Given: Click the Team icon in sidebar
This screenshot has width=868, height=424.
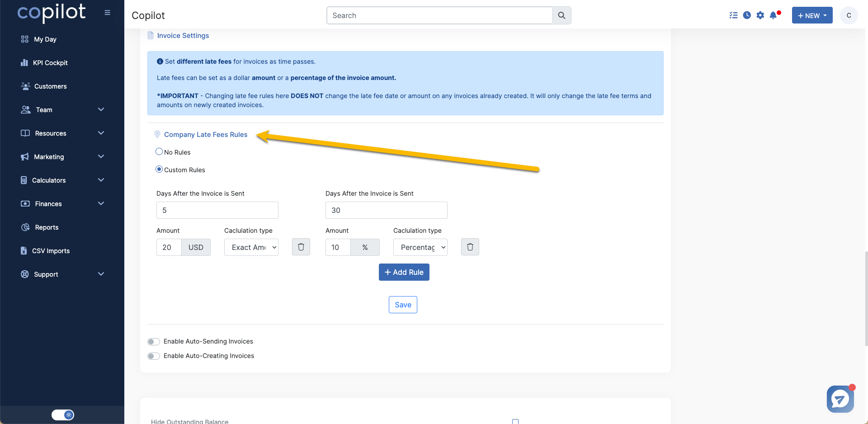Looking at the screenshot, I should [26, 109].
